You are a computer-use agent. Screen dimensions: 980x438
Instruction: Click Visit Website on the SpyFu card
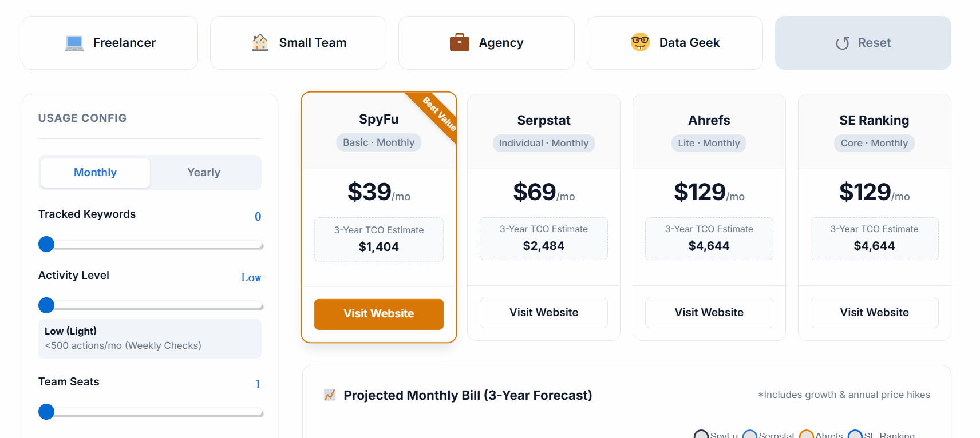[x=378, y=314]
